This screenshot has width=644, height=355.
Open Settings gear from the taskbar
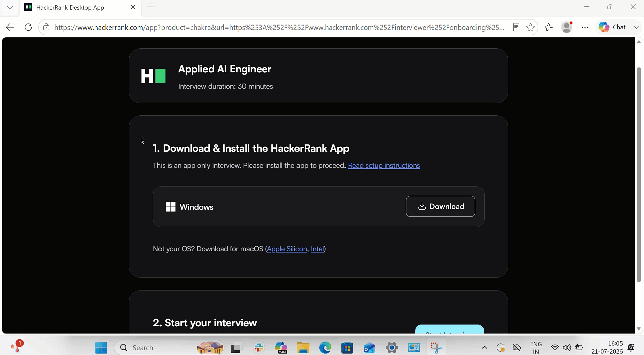(x=392, y=348)
